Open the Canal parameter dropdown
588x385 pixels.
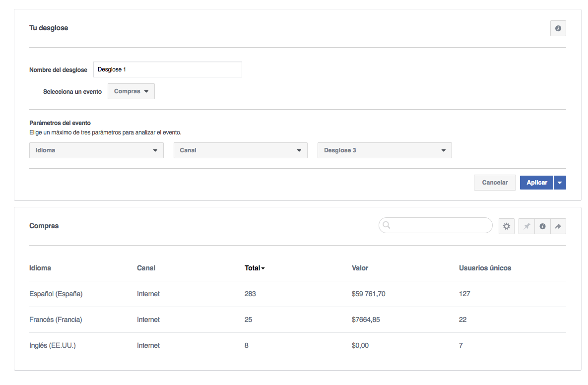click(240, 150)
